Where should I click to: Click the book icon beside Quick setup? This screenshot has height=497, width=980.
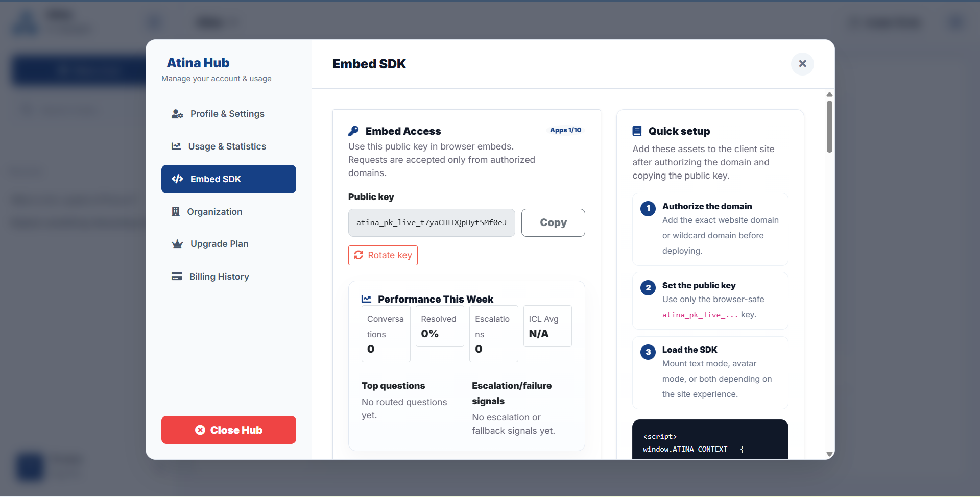pos(637,131)
